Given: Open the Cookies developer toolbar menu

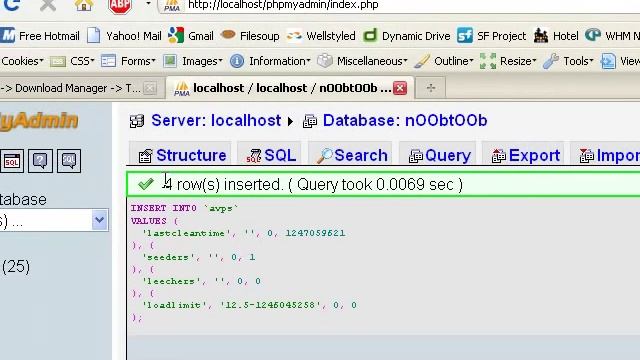Looking at the screenshot, I should click(22, 61).
